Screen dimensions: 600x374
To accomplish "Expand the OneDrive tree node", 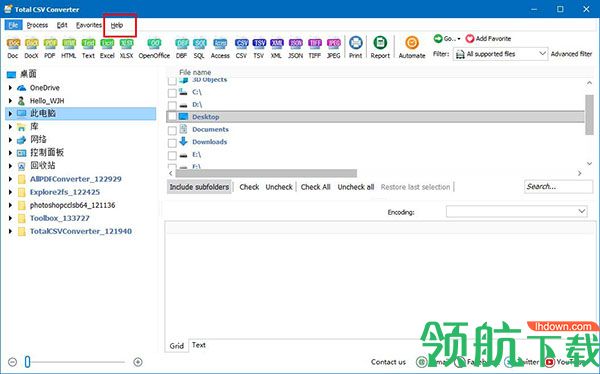I will 10,88.
